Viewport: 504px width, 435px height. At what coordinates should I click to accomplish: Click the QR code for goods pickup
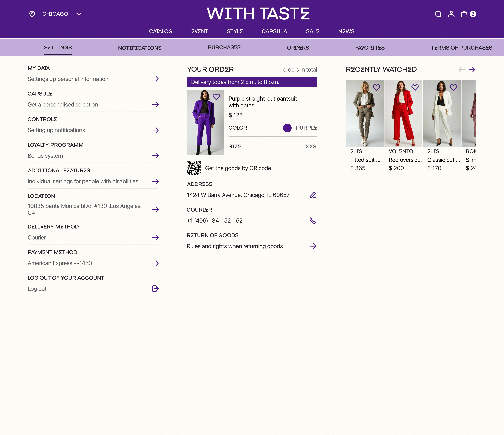(x=194, y=168)
